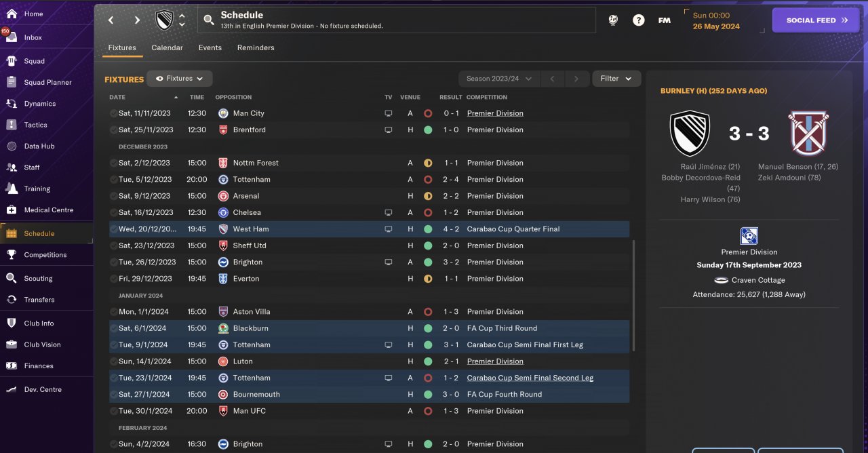Open the Fixtures view dropdown
This screenshot has width=868, height=453.
point(180,79)
